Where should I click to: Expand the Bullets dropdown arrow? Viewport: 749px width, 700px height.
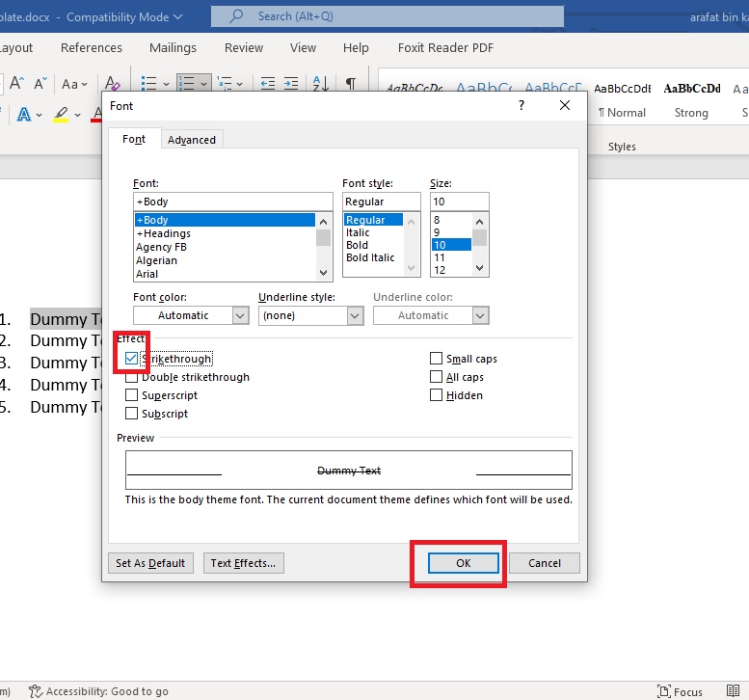click(x=166, y=84)
